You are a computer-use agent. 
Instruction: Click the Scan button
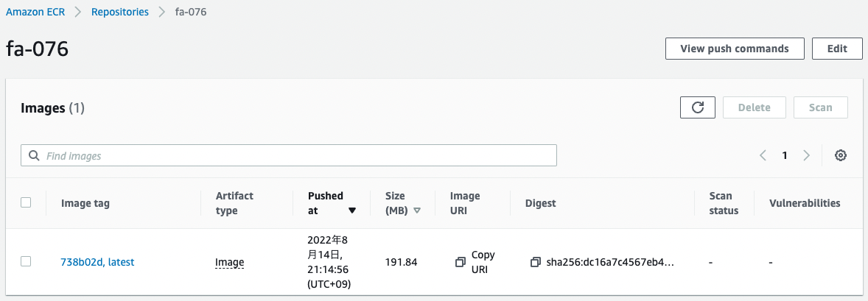[x=820, y=107]
